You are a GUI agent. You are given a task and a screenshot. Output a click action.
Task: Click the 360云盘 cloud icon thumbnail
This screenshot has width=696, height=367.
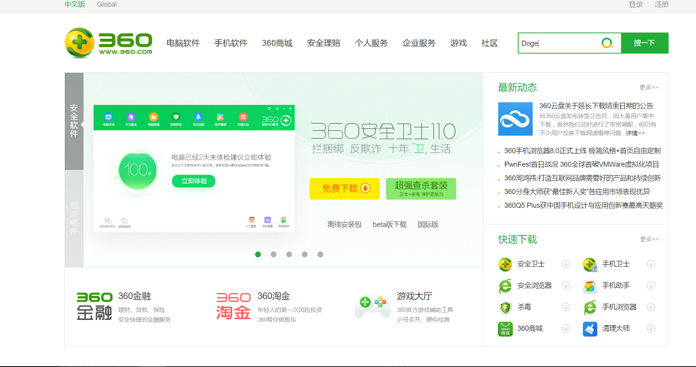point(515,119)
